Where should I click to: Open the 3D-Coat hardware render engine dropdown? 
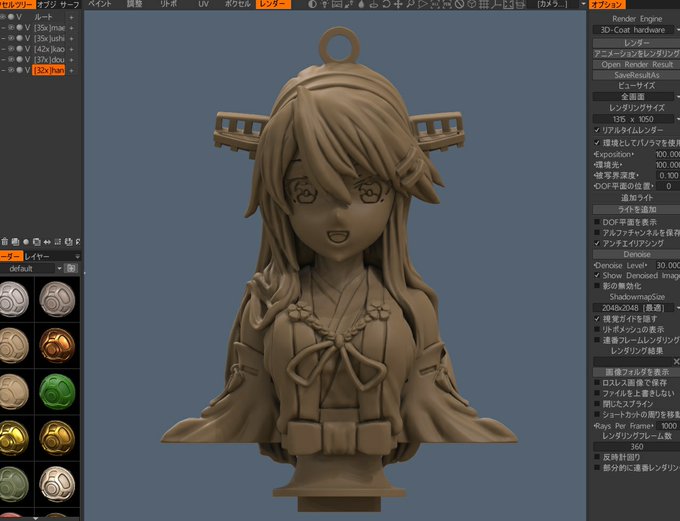(636, 30)
